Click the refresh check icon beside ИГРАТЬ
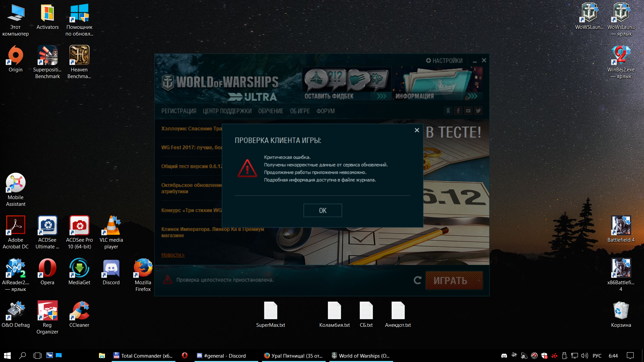The height and width of the screenshot is (362, 644). 418,280
